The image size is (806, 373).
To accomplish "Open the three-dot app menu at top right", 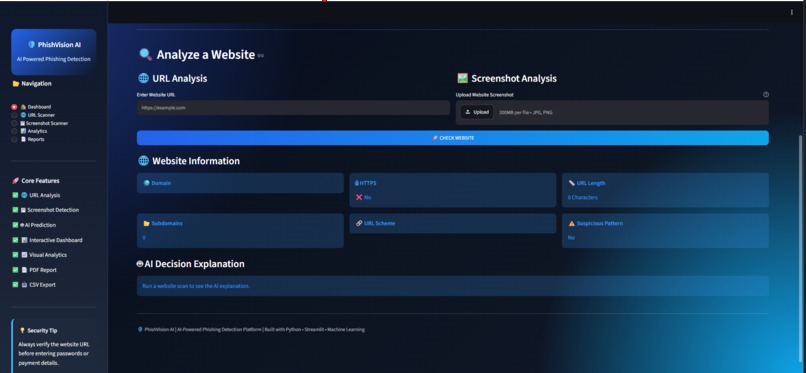I will coord(791,12).
